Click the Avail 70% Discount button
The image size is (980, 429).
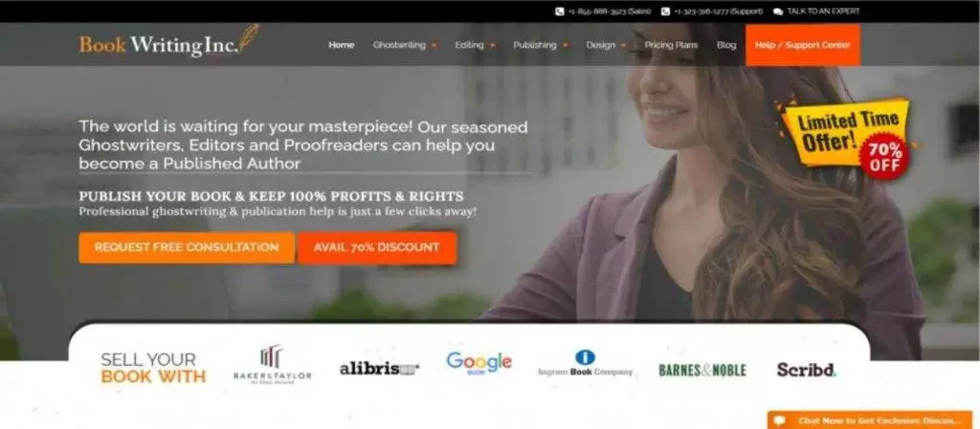click(377, 248)
